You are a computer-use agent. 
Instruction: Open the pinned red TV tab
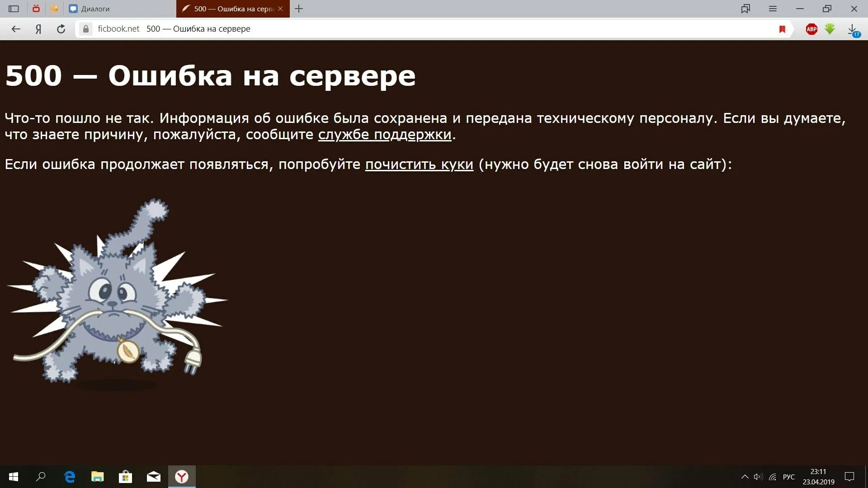[x=36, y=9]
